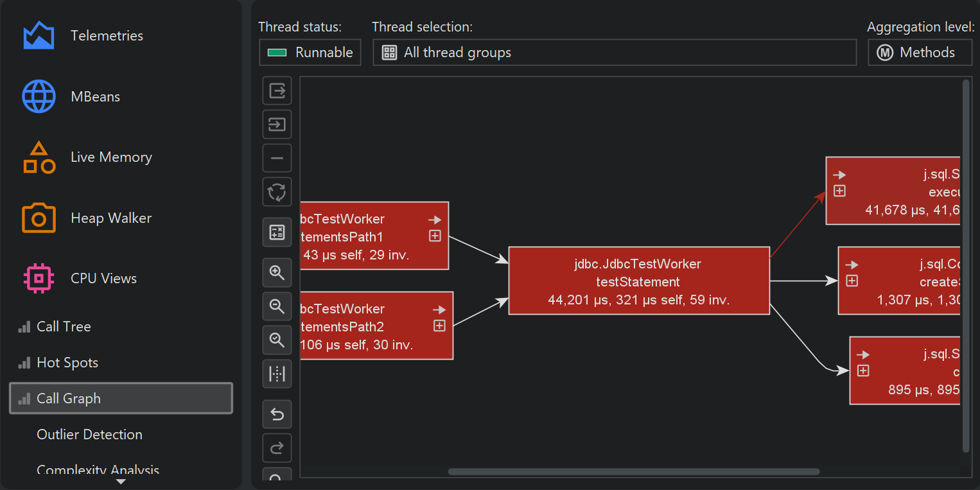Click the redo arrow icon
Image resolution: width=980 pixels, height=490 pixels.
click(x=277, y=448)
